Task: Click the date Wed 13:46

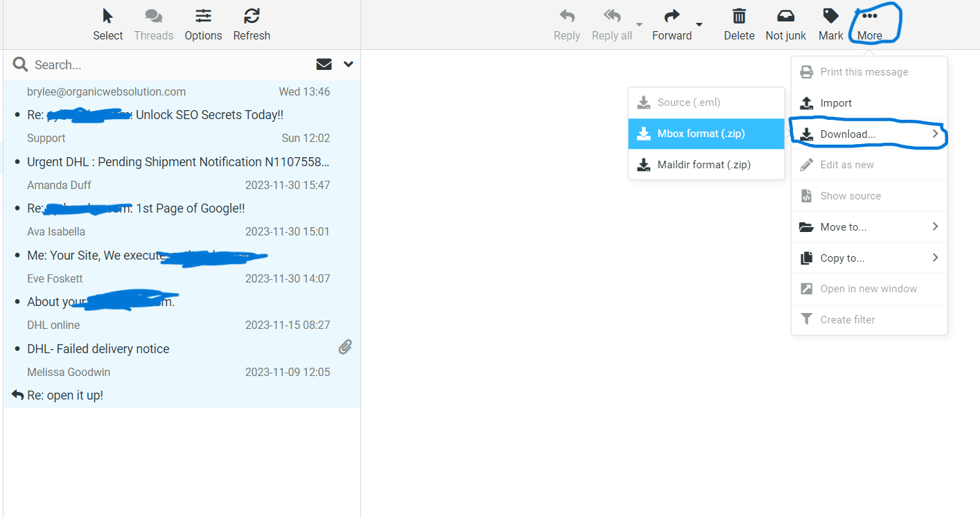Action: coord(304,91)
